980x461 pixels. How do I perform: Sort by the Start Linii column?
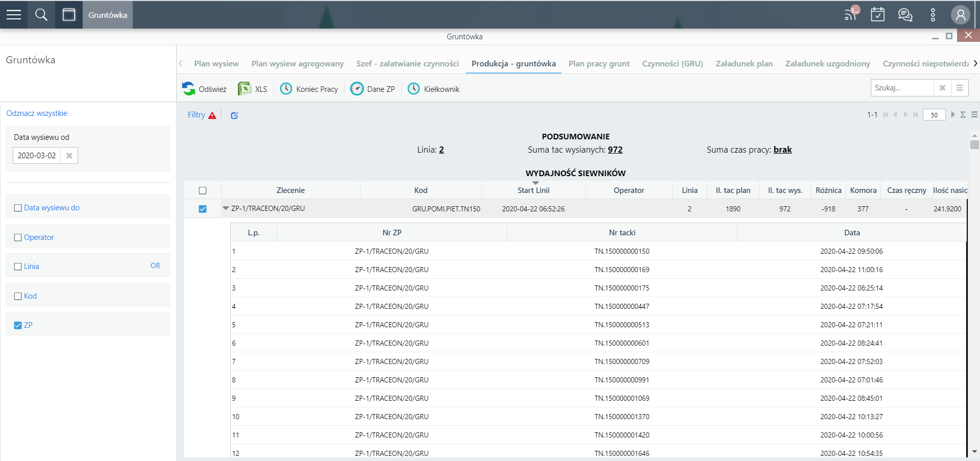tap(533, 190)
